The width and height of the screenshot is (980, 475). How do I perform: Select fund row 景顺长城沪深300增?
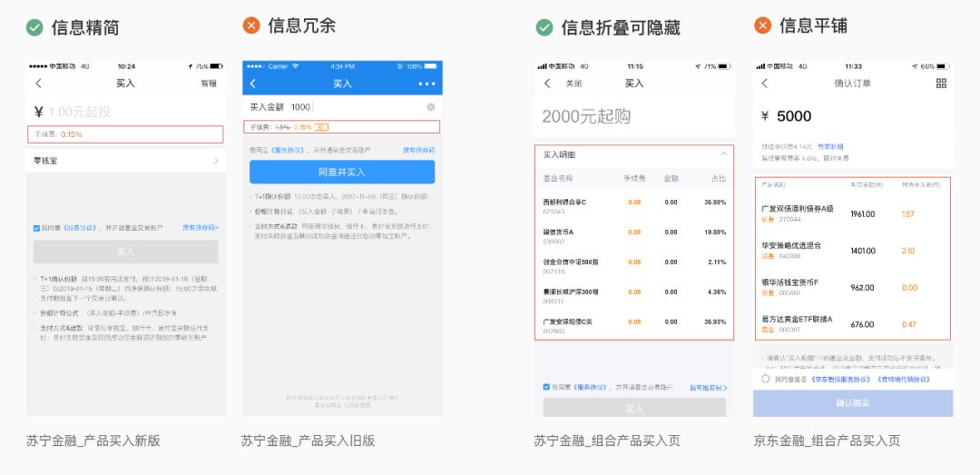pyautogui.click(x=634, y=296)
